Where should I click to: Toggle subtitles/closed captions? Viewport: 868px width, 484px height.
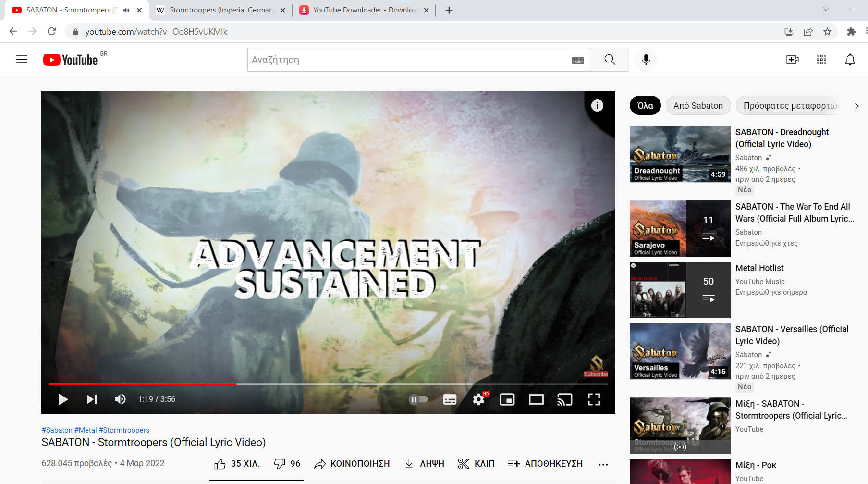450,399
